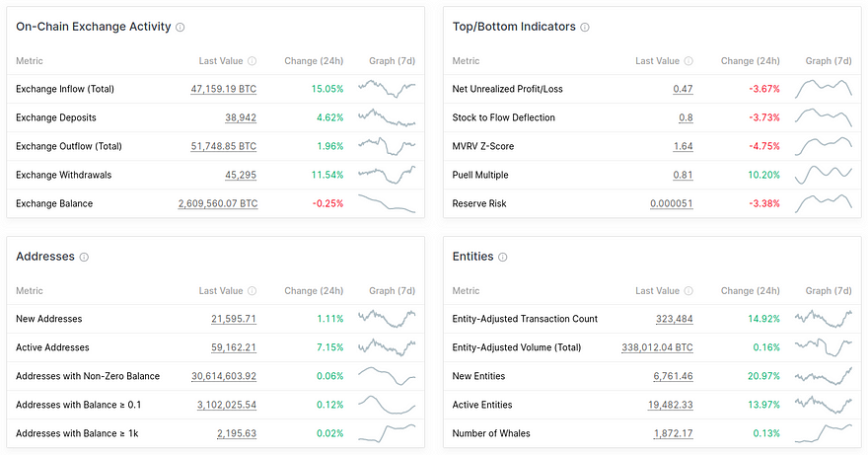Open Net Unrealized Profit/Loss value 0.47
Screen dimensions: 868x455
[x=684, y=89]
